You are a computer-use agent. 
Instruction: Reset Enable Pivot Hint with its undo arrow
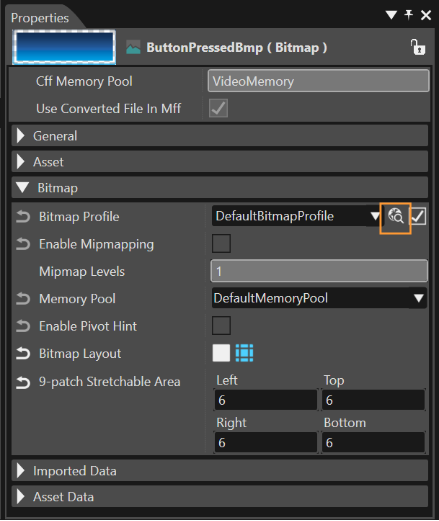click(x=23, y=326)
